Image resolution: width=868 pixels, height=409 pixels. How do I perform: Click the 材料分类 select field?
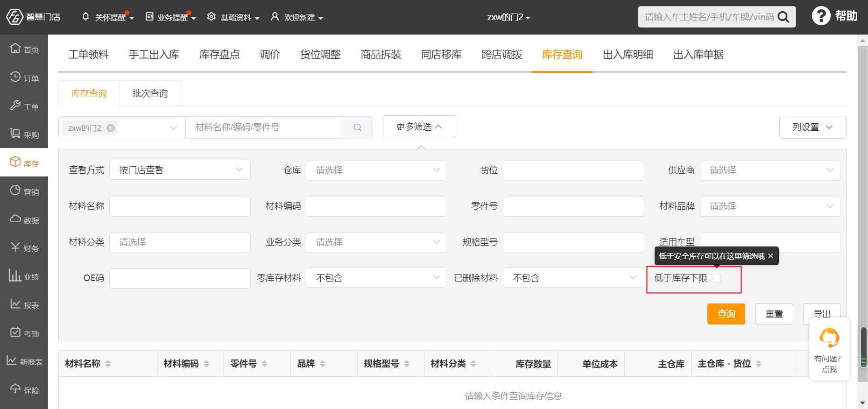point(180,242)
